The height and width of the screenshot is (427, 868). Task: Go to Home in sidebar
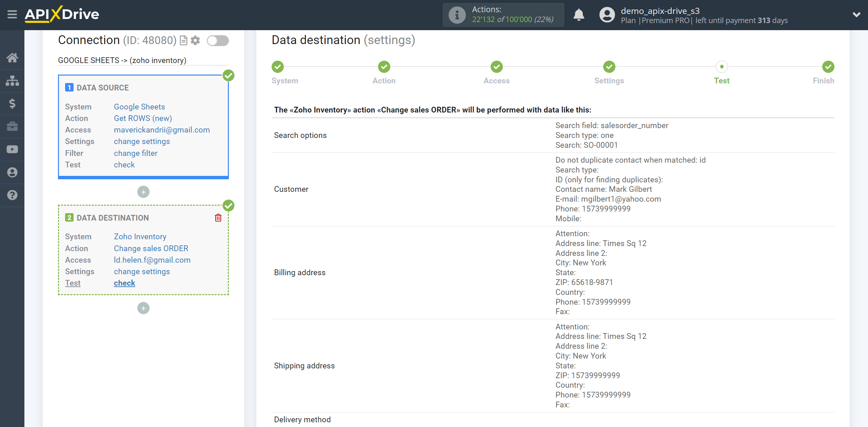pyautogui.click(x=12, y=58)
